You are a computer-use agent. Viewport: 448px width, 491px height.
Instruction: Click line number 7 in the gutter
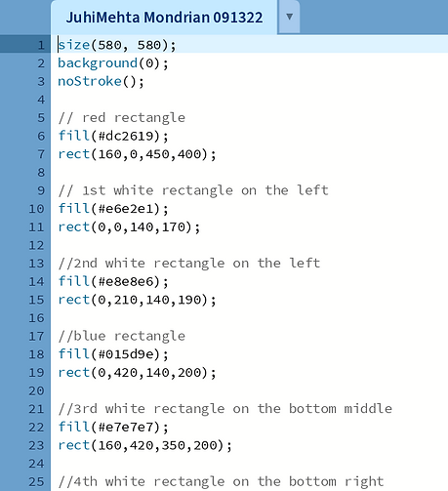[41, 154]
